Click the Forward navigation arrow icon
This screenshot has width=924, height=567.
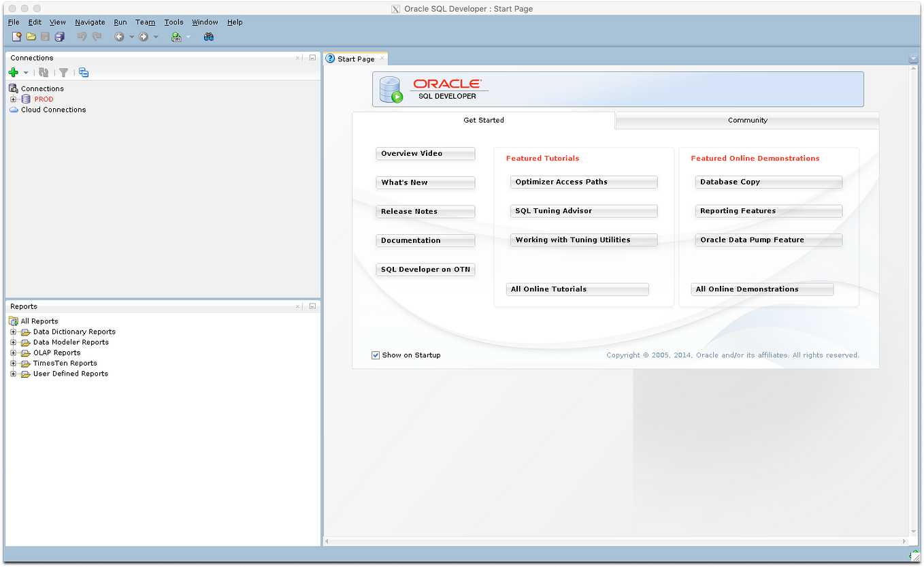tap(144, 37)
